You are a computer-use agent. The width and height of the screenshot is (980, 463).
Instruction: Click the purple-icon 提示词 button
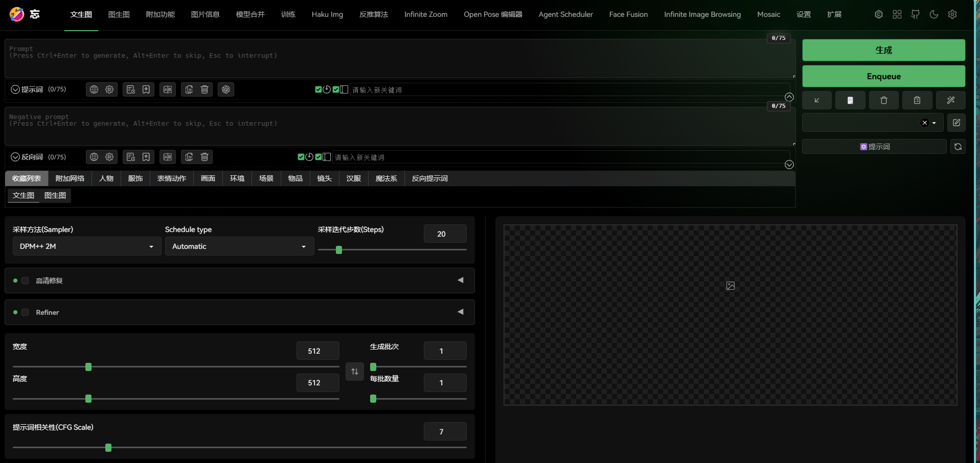tap(874, 147)
